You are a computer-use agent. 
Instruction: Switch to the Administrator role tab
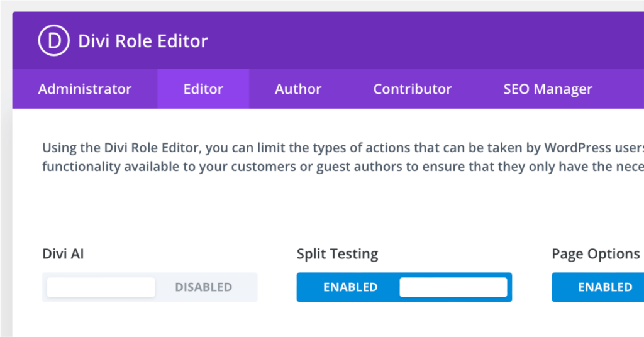pyautogui.click(x=85, y=89)
